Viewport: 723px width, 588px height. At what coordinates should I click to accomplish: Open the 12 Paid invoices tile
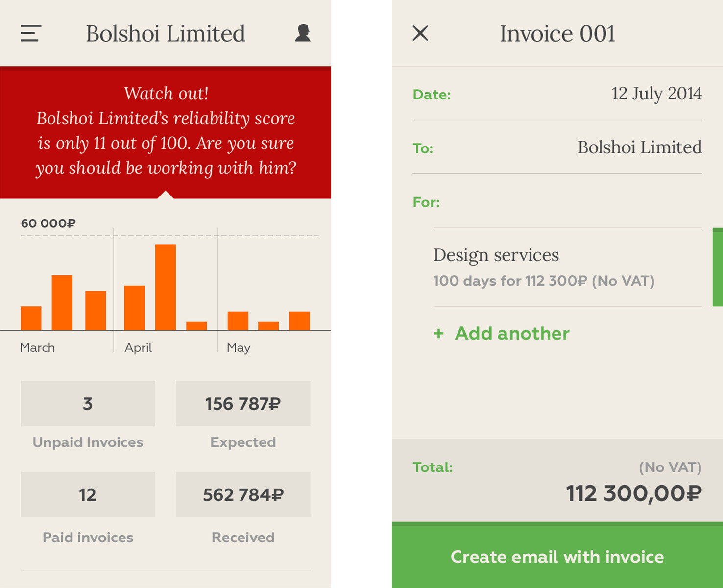[88, 494]
